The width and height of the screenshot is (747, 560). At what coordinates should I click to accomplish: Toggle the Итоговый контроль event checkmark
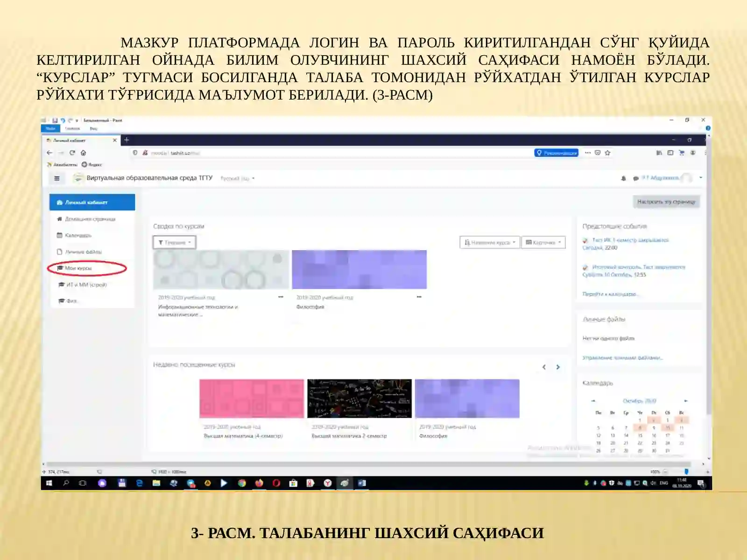[x=585, y=268]
